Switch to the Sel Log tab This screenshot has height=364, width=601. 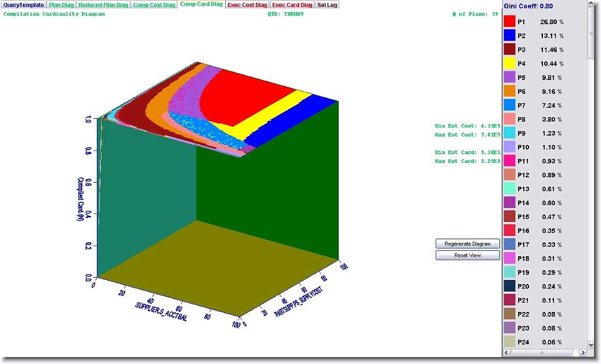click(x=327, y=5)
